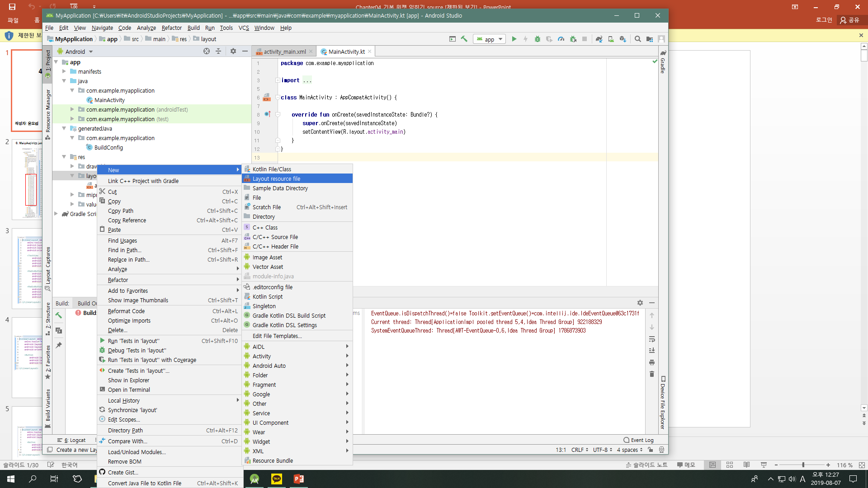Click Search Everywhere magnifier icon
The height and width of the screenshot is (488, 868).
[x=637, y=39]
